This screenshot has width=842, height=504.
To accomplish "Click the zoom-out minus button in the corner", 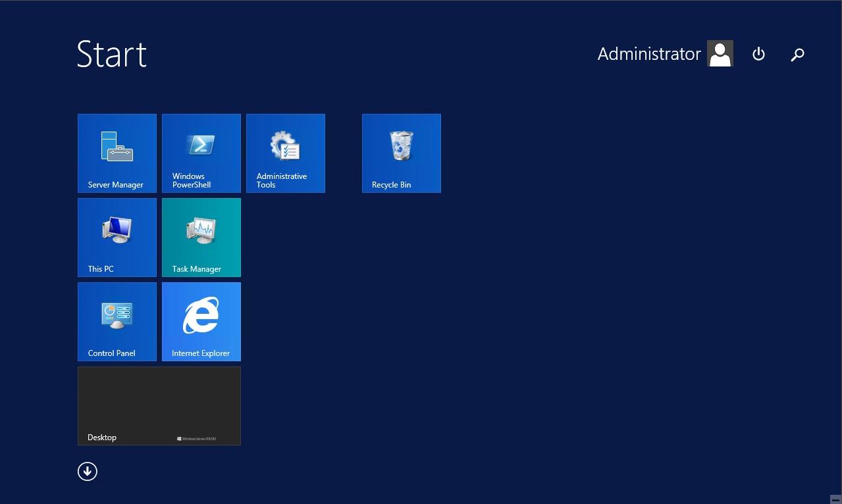I will (x=835, y=499).
